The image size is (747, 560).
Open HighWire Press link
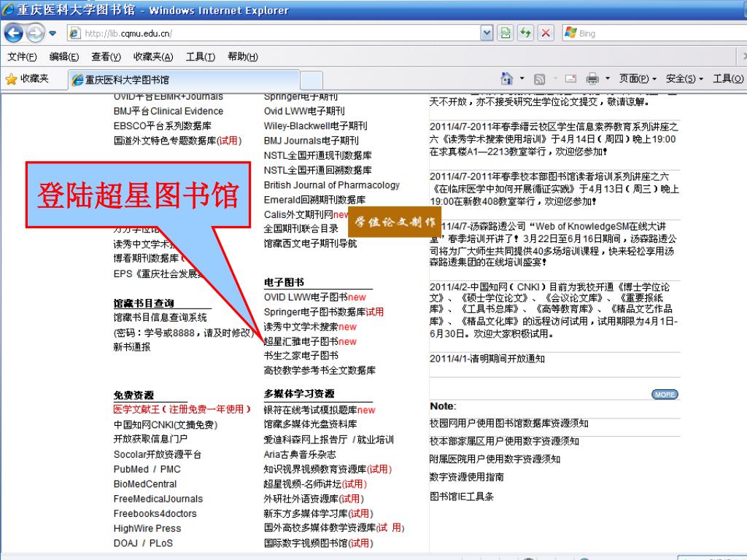(x=147, y=528)
